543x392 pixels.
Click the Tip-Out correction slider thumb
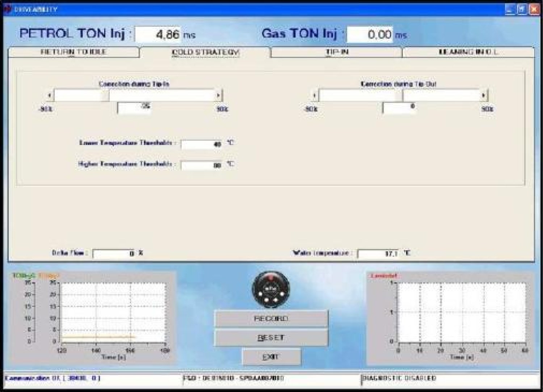point(399,95)
